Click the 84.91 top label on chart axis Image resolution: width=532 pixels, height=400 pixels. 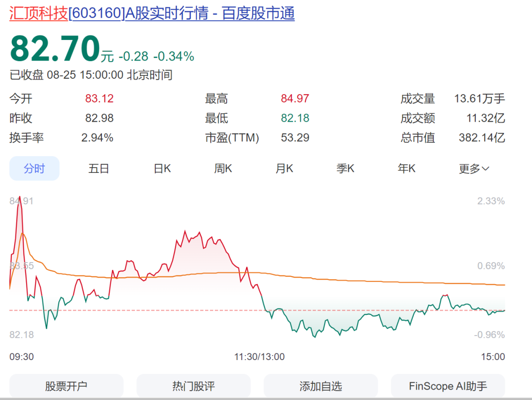[21, 201]
